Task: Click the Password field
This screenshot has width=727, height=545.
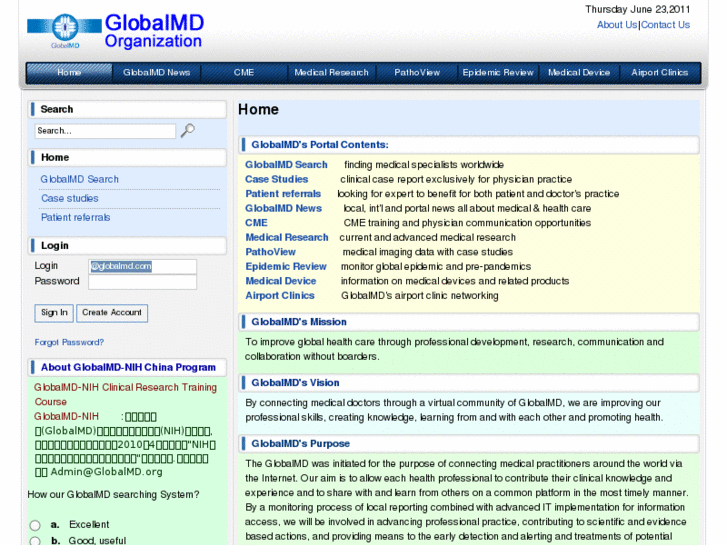Action: 142,282
